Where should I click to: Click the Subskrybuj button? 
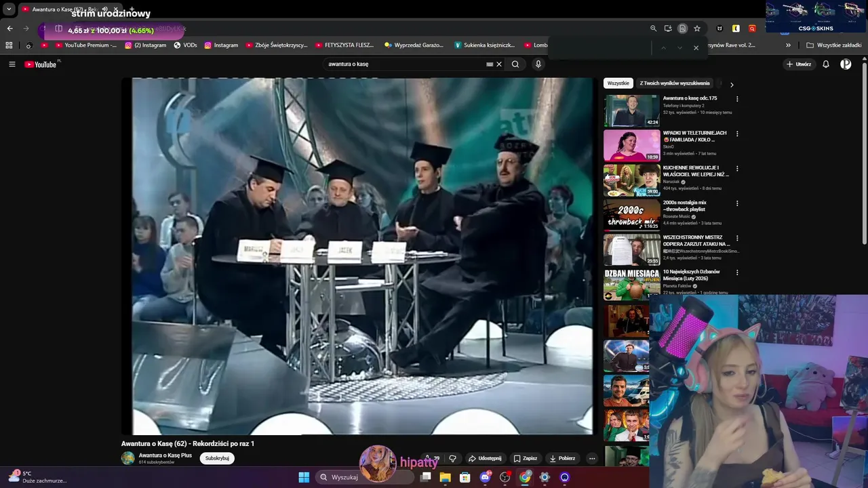point(217,458)
